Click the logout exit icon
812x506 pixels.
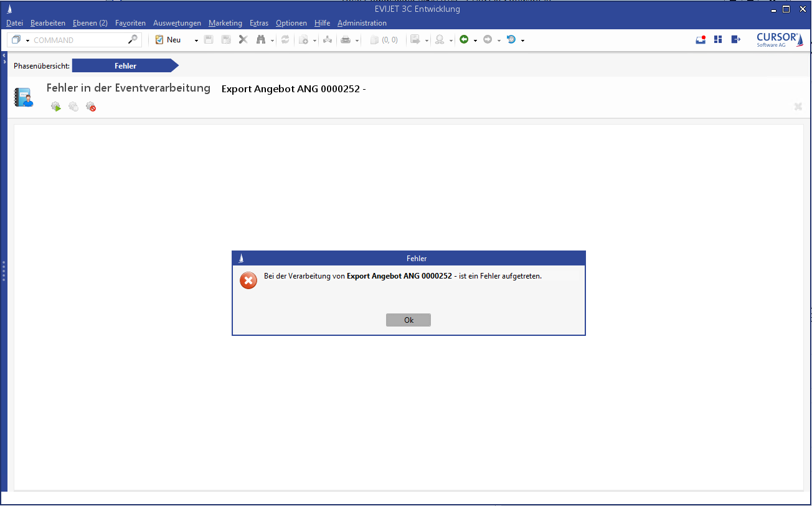[x=735, y=40]
